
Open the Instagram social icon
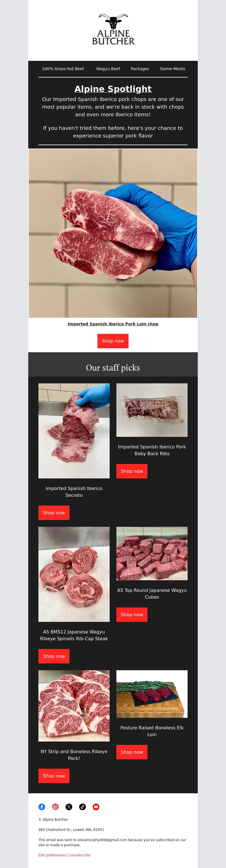tap(55, 807)
